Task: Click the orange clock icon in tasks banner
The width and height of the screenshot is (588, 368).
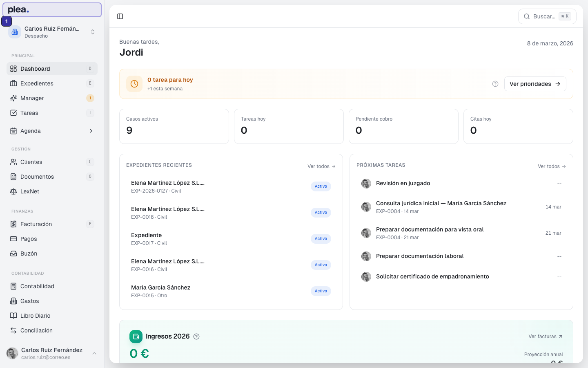Action: (x=134, y=84)
